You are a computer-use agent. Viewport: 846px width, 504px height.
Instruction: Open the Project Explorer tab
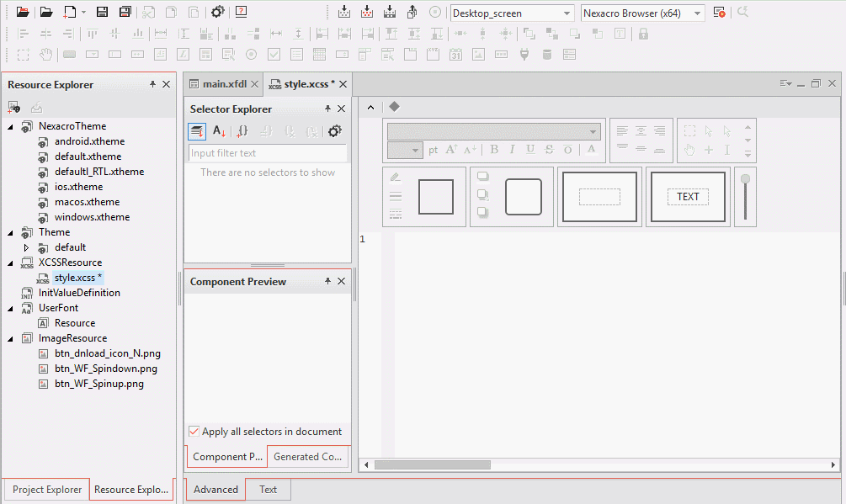(47, 490)
